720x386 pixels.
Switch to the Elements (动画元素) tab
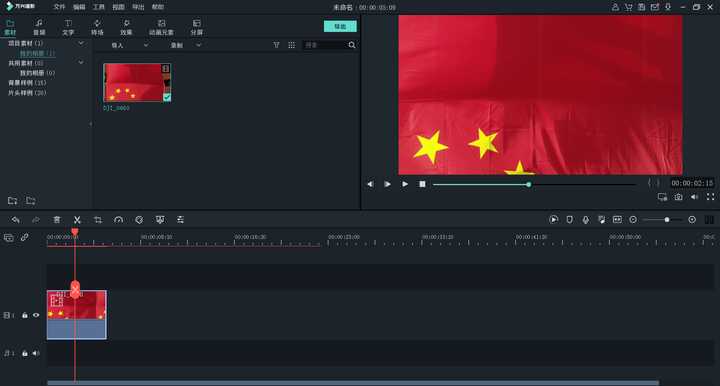coord(161,27)
